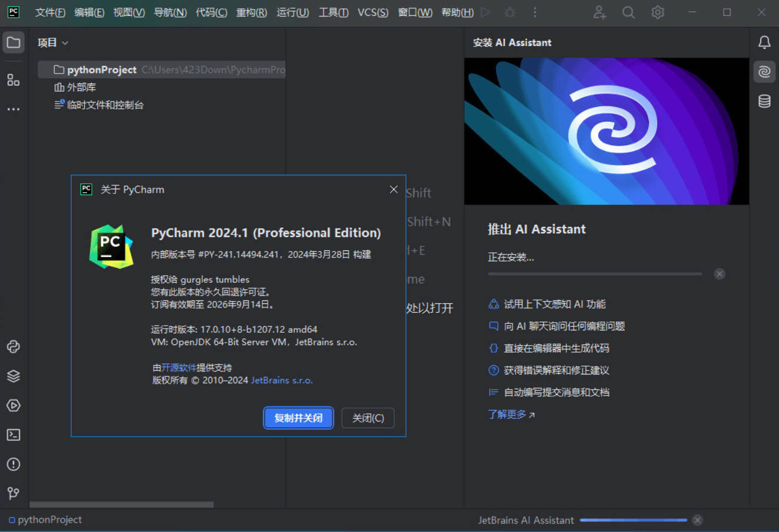Screen dimensions: 779x532
Task: Open the Terminal tool window
Action: (x=14, y=435)
